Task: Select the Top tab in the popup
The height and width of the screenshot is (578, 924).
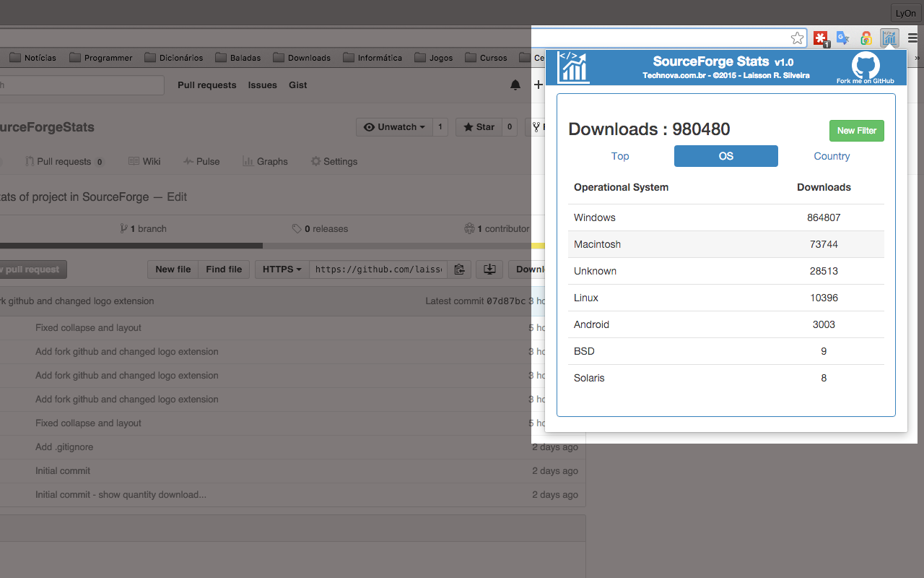Action: tap(620, 156)
